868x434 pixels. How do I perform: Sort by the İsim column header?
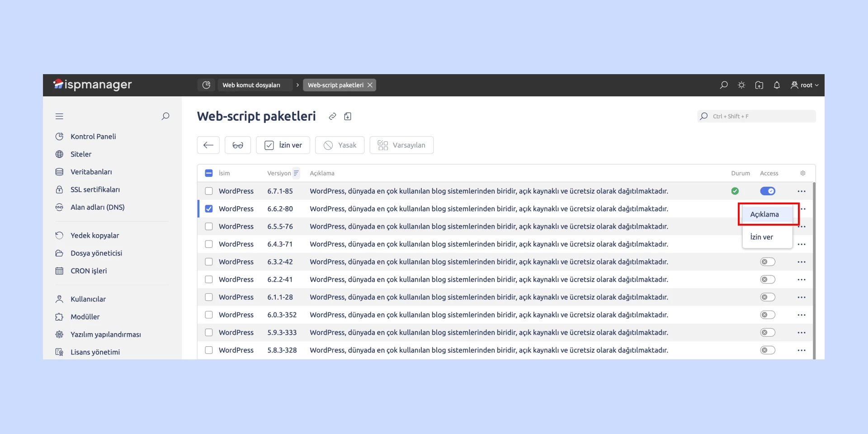click(x=224, y=173)
